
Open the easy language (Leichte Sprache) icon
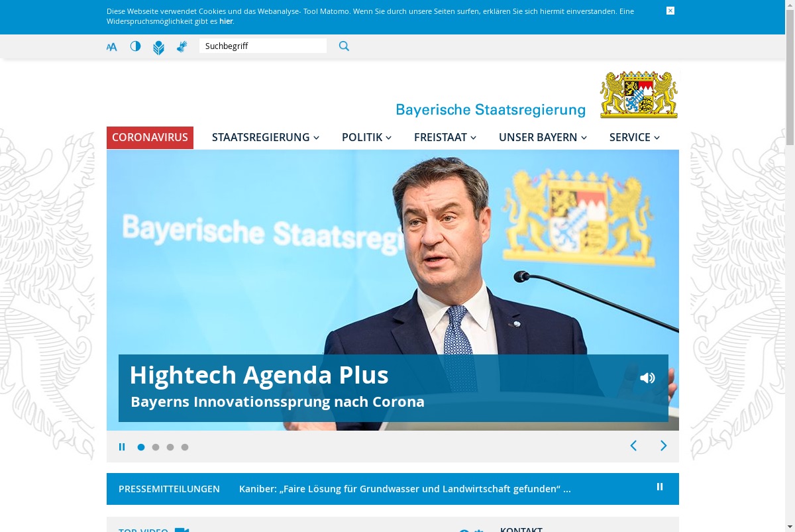click(158, 47)
